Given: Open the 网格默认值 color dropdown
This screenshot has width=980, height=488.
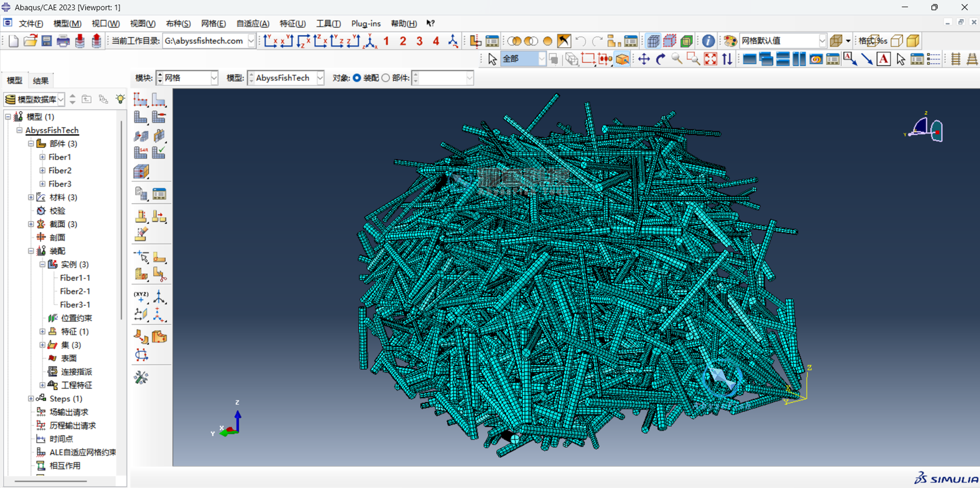Looking at the screenshot, I should point(822,41).
